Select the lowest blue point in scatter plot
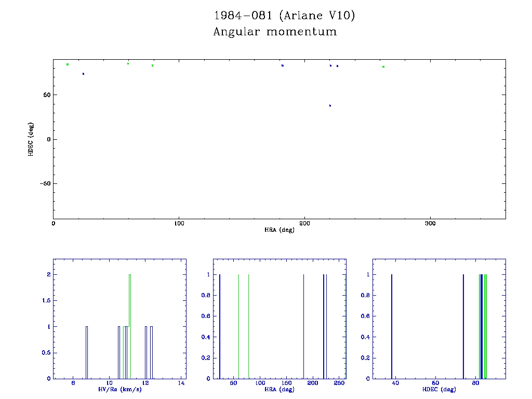 [330, 105]
